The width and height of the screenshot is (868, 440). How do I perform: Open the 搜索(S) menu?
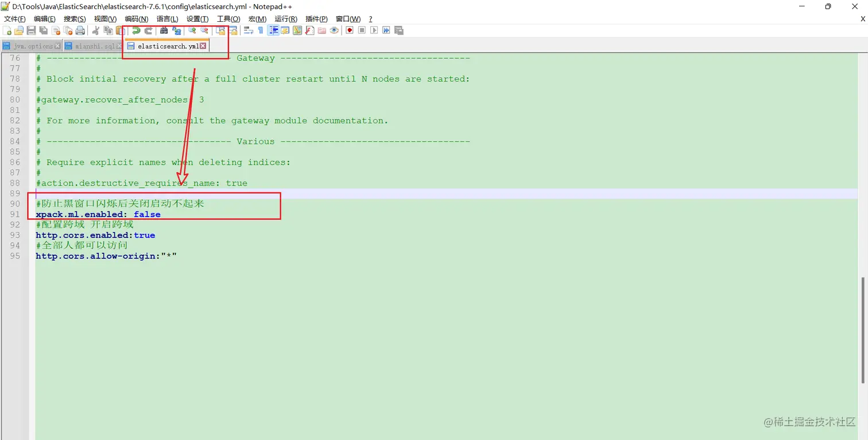[75, 19]
